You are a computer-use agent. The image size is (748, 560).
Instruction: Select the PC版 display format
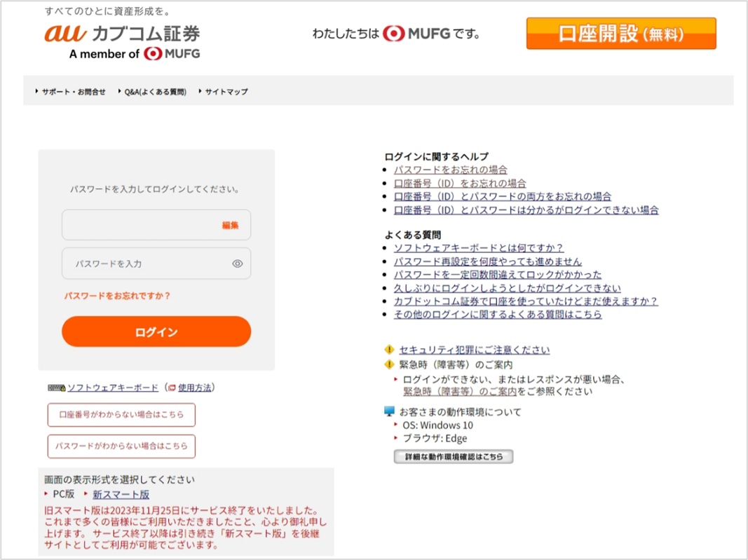pyautogui.click(x=64, y=494)
